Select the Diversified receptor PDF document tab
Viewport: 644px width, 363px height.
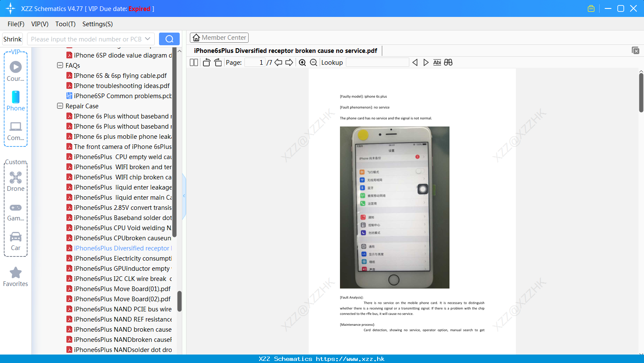point(285,51)
